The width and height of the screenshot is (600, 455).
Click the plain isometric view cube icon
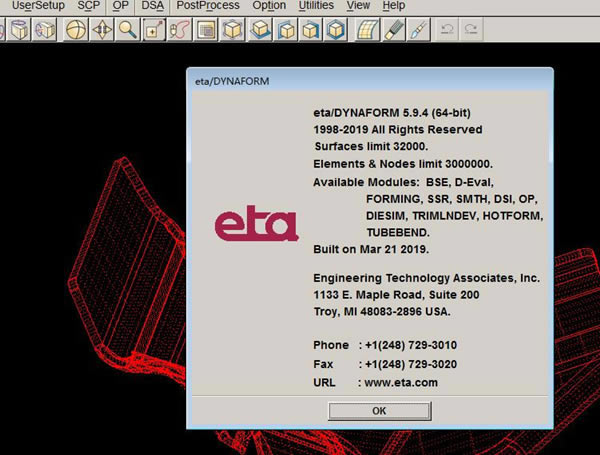(x=232, y=29)
